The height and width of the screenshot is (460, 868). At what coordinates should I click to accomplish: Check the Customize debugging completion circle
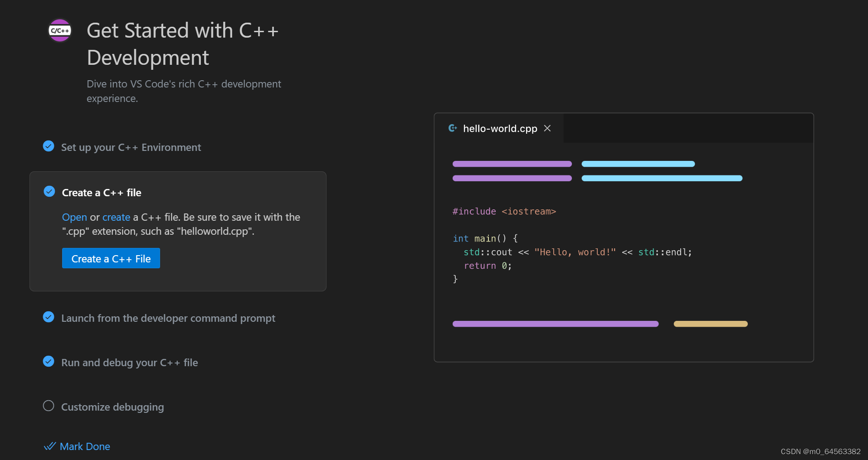click(48, 406)
